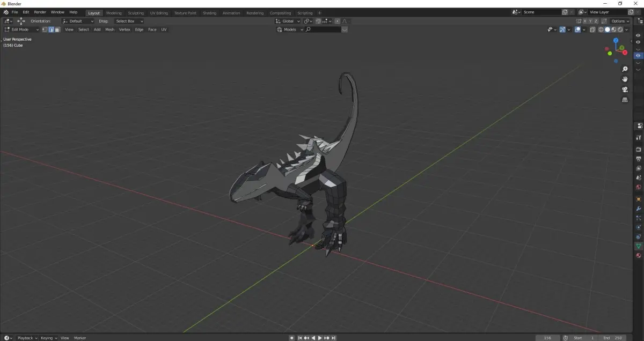Click the new view layer icon

click(631, 12)
